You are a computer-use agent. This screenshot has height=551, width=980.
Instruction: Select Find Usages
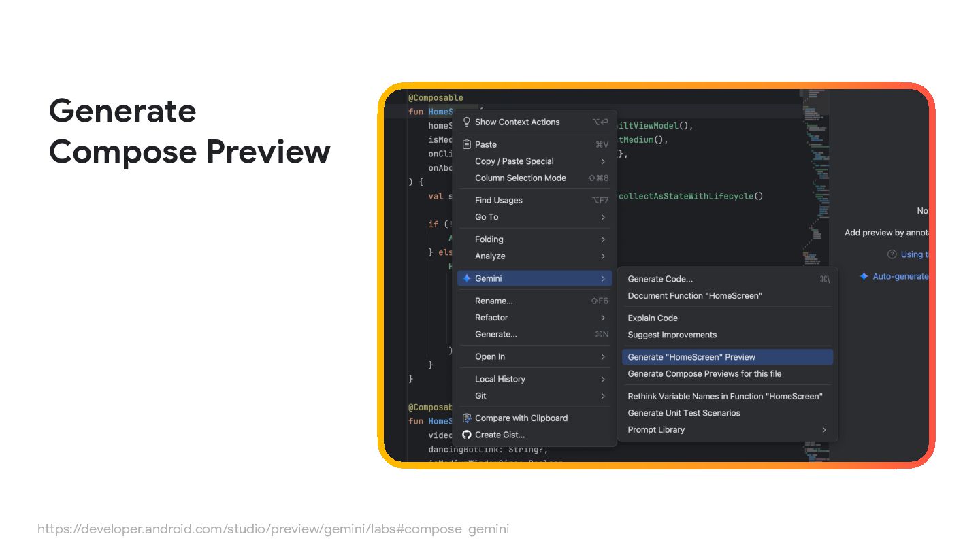pos(535,200)
